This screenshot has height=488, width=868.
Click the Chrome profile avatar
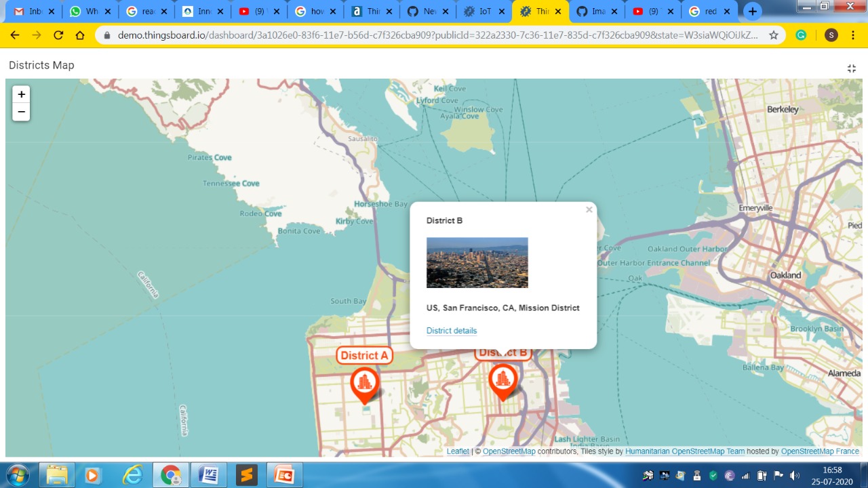pyautogui.click(x=831, y=35)
